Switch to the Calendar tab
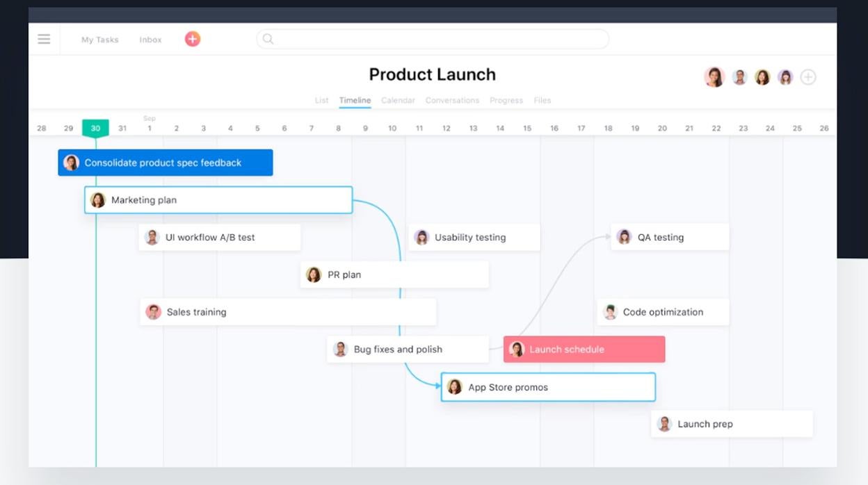 tap(398, 100)
